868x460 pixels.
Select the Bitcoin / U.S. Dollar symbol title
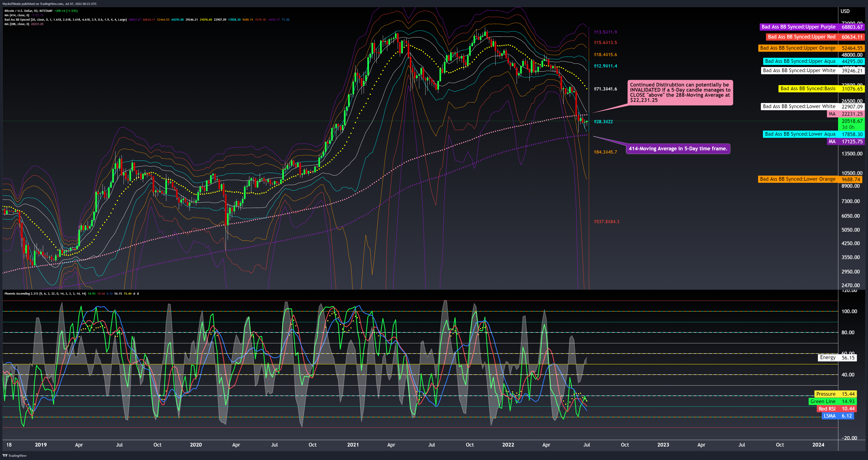28,11
